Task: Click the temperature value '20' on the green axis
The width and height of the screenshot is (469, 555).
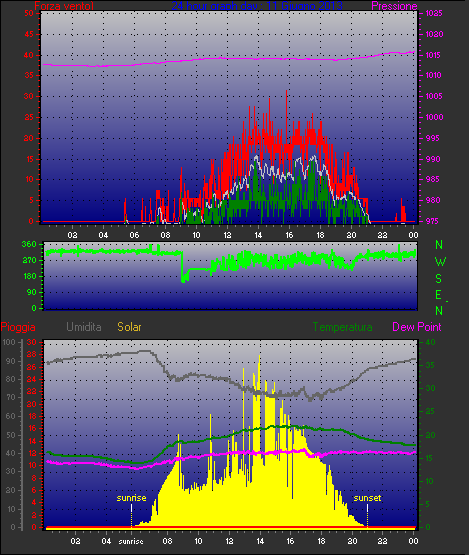Action: click(x=430, y=435)
